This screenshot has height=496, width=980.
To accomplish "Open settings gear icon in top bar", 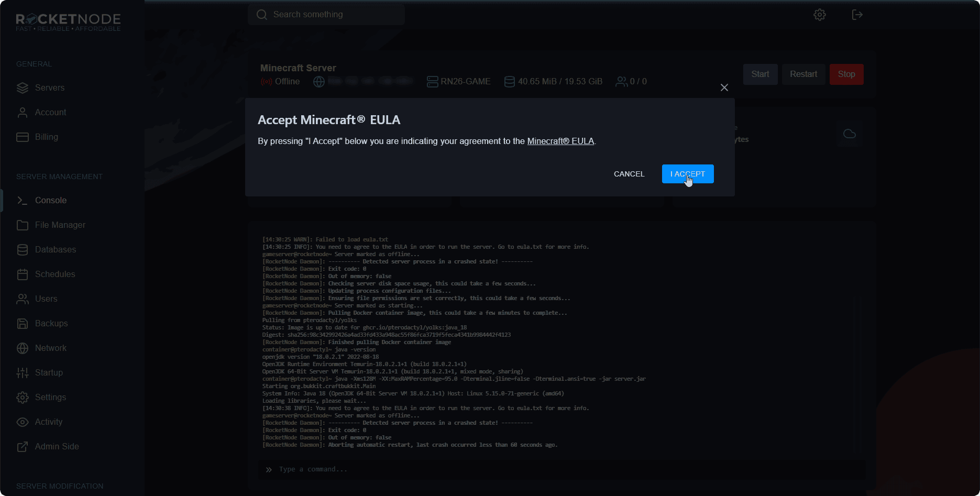I will click(x=819, y=15).
